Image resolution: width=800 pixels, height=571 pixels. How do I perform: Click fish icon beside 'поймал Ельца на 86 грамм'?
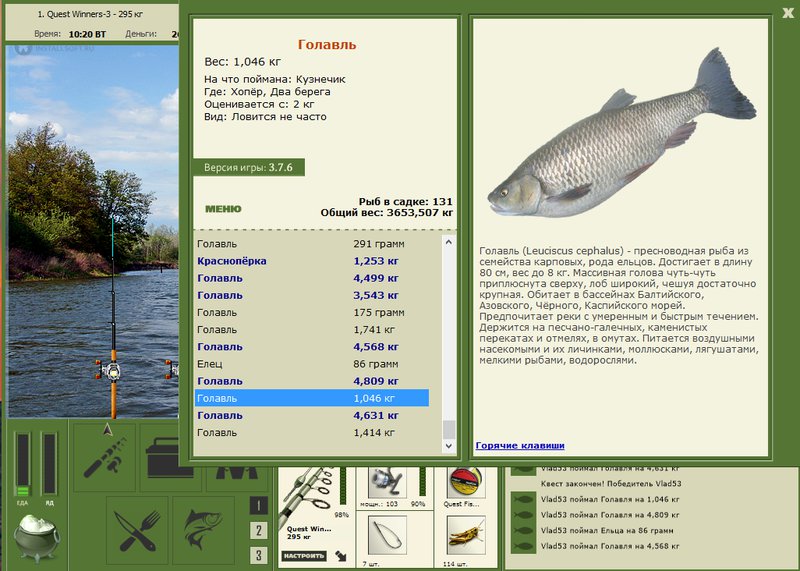523,531
